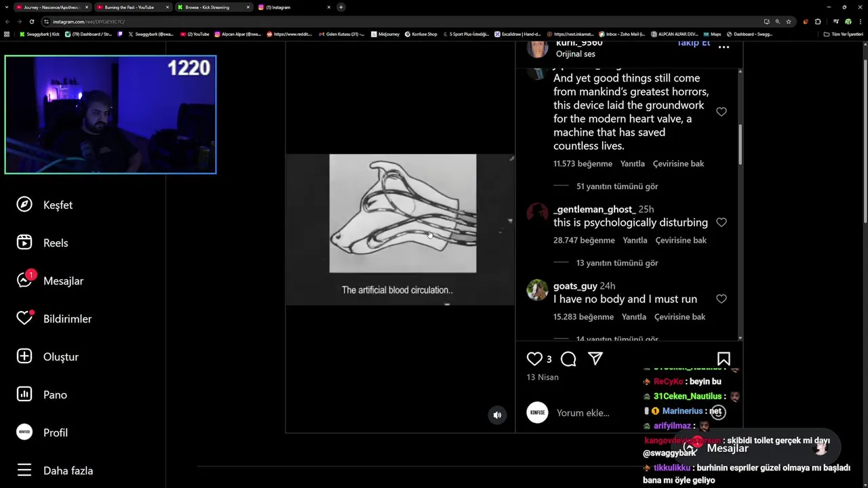Open the apps grid icon in the bookmarks bar
This screenshot has width=868, height=488.
click(x=7, y=34)
